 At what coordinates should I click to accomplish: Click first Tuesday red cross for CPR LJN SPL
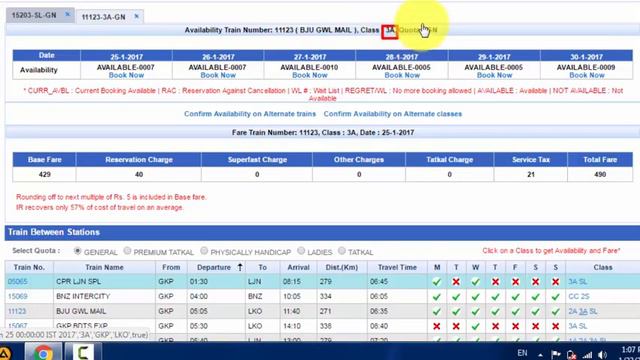tap(456, 282)
